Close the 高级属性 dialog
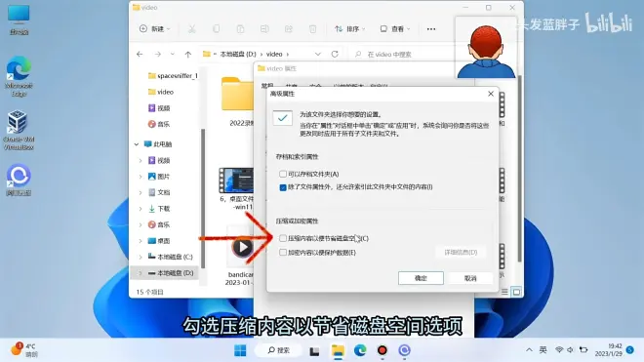Screen dimensions: 644x362 tap(491, 94)
